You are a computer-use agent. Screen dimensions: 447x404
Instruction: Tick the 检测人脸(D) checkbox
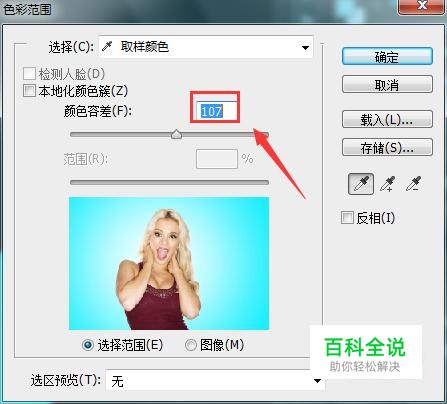point(29,74)
